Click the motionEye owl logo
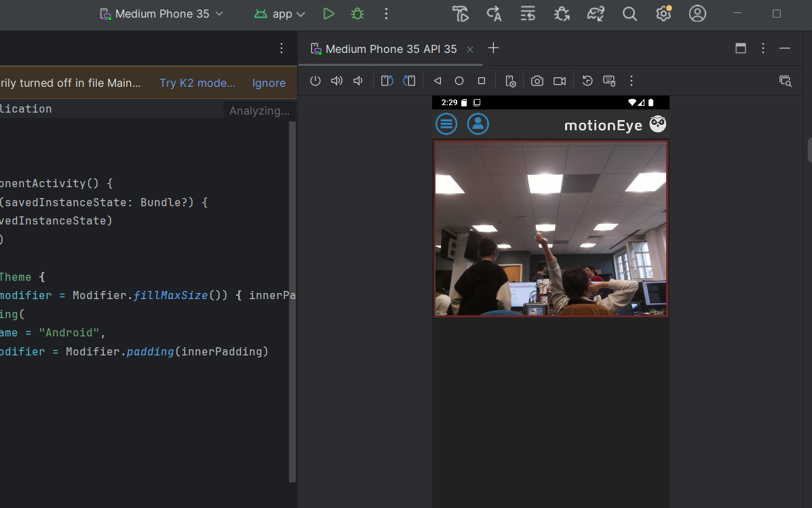This screenshot has width=812, height=508. 658,124
